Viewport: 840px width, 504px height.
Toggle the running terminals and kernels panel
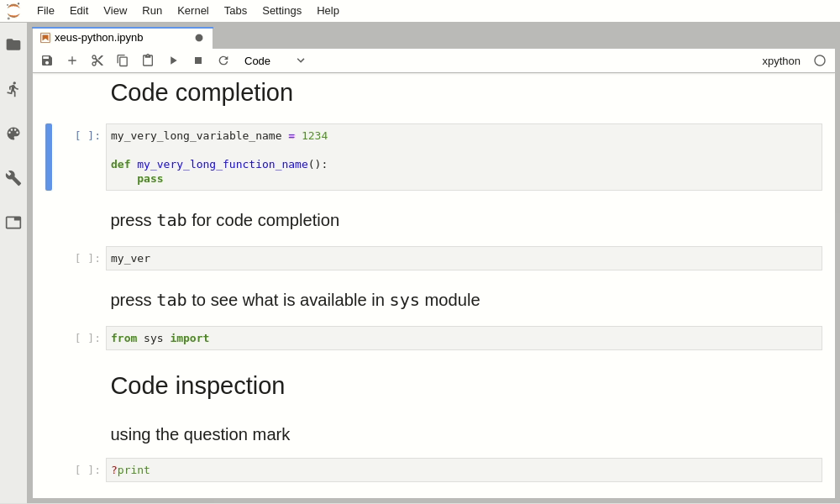coord(13,89)
